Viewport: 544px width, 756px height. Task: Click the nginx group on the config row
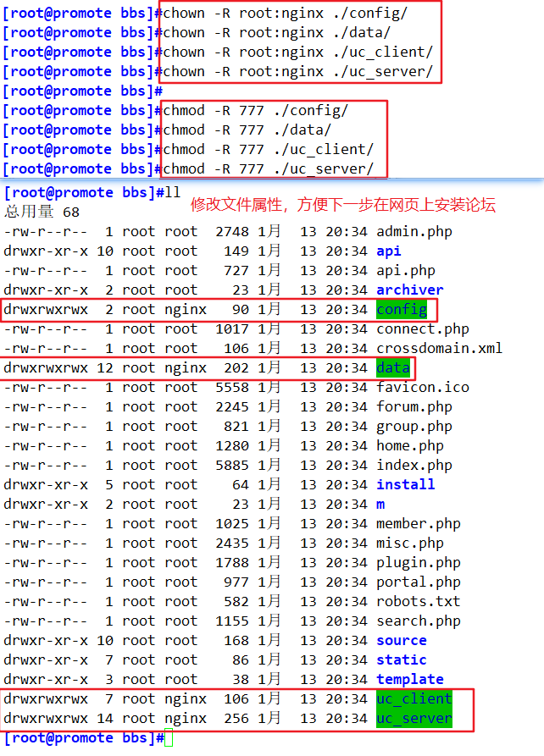[186, 310]
